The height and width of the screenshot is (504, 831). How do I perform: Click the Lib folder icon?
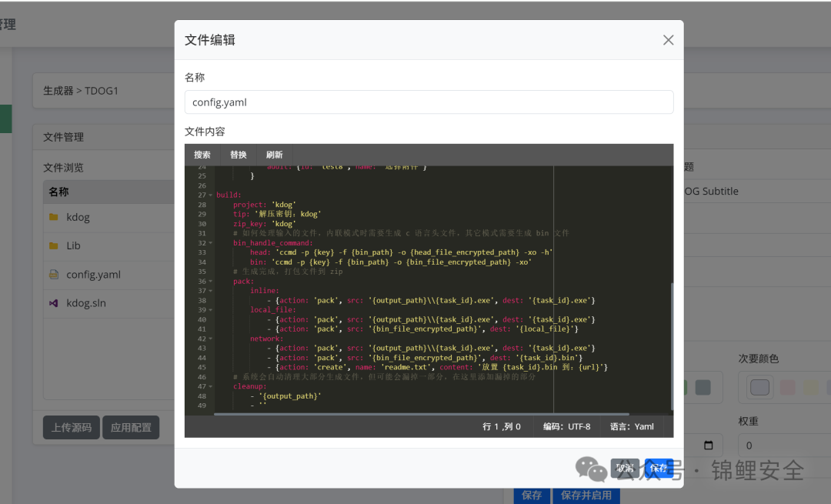tap(54, 245)
